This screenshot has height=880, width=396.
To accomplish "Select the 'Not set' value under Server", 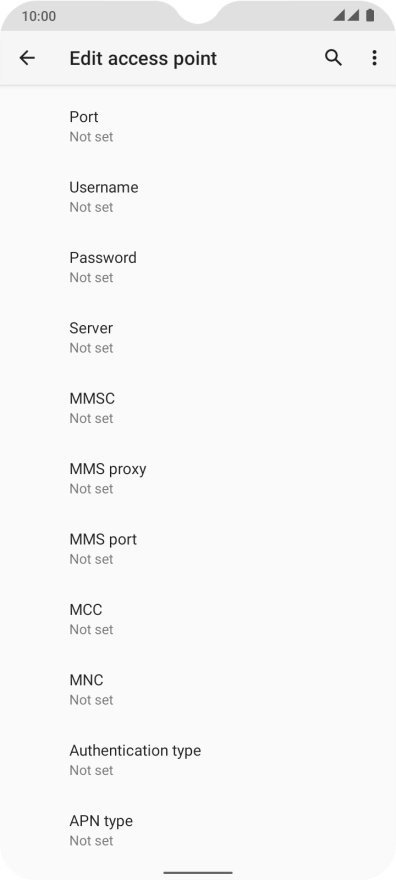I will click(x=91, y=348).
